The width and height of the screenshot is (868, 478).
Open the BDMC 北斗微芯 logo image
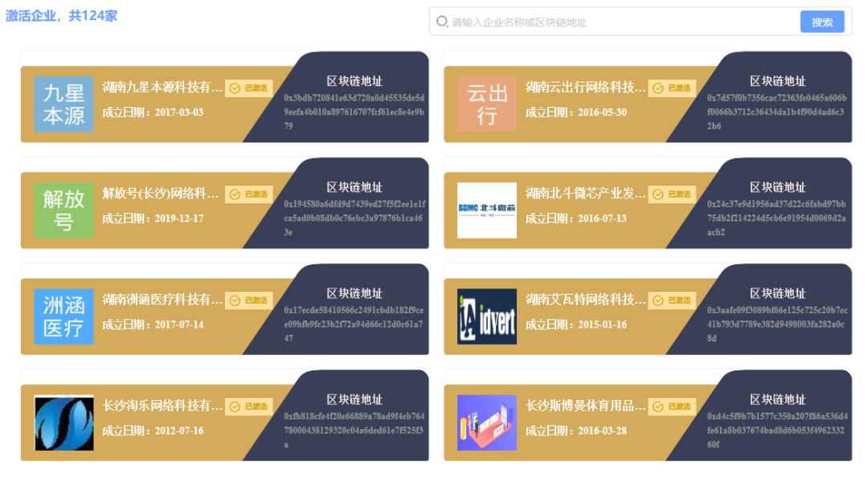486,210
